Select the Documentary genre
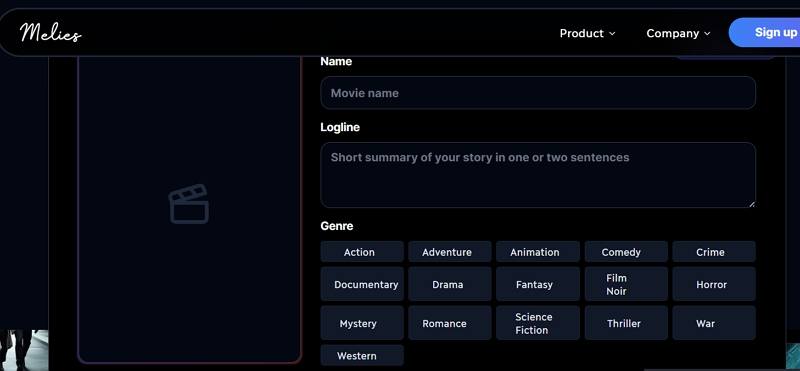Viewport: 800px width, 371px height. click(x=362, y=284)
